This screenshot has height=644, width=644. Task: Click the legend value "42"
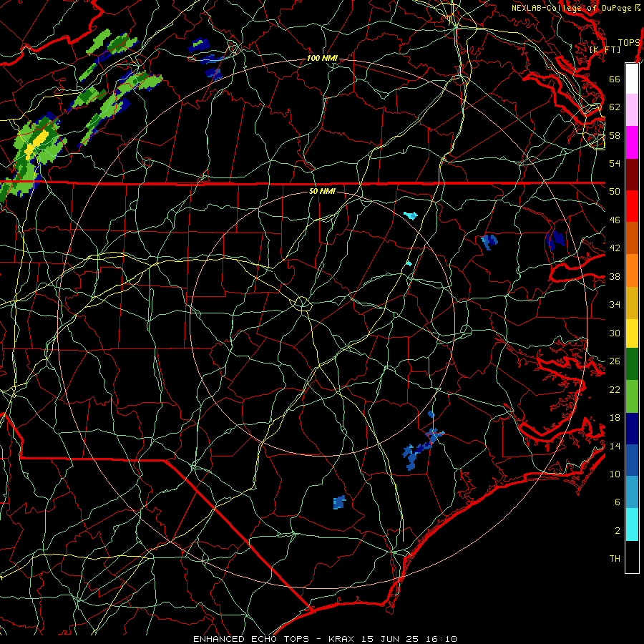point(615,248)
